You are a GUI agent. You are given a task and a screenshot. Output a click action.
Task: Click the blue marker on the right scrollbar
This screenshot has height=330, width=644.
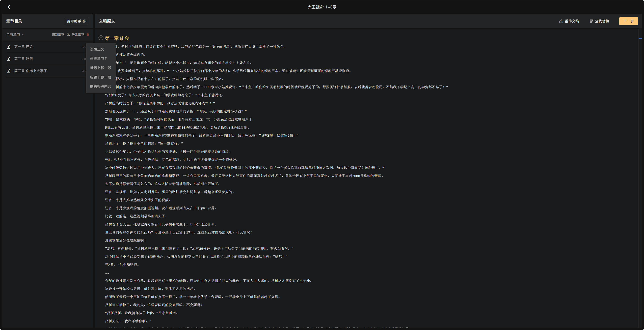click(x=640, y=38)
